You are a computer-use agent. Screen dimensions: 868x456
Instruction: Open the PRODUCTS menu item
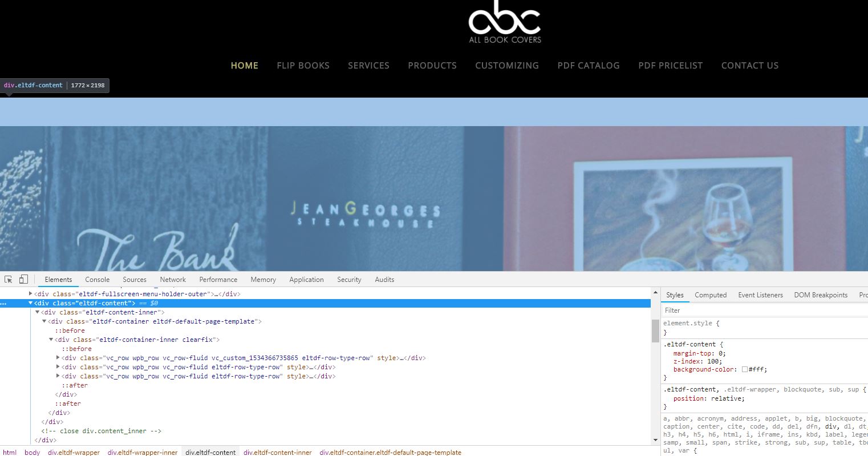pyautogui.click(x=432, y=66)
